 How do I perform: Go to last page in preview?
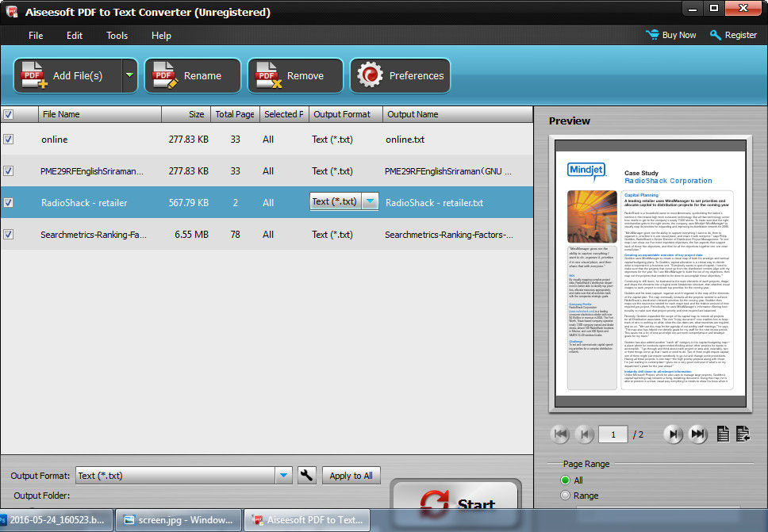click(x=697, y=434)
